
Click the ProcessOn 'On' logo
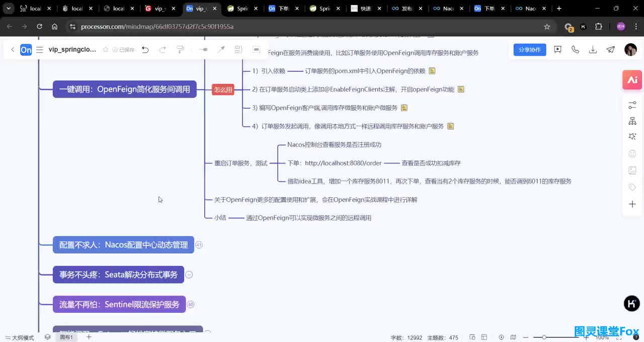[26, 50]
